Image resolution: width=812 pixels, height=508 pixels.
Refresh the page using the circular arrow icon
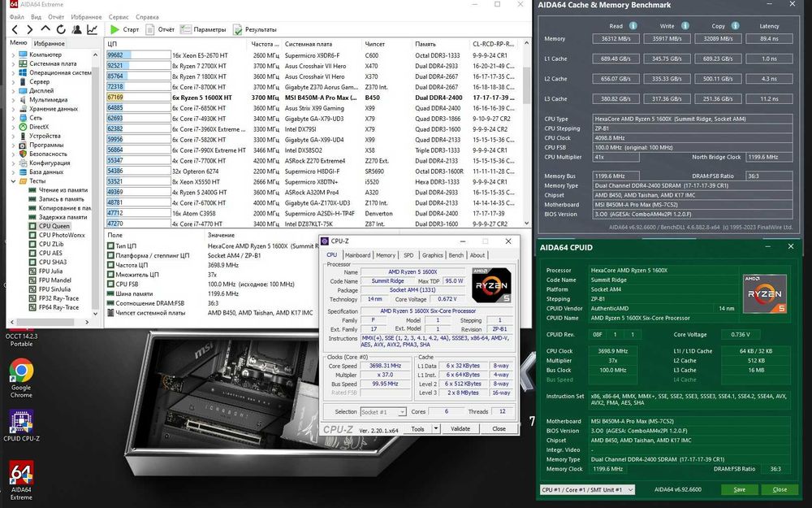[61, 29]
